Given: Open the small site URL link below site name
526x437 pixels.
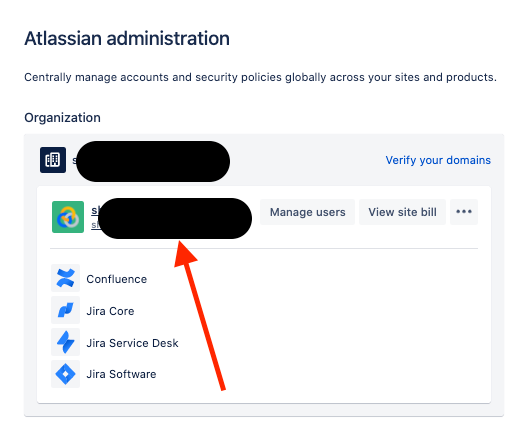Looking at the screenshot, I should [171, 225].
